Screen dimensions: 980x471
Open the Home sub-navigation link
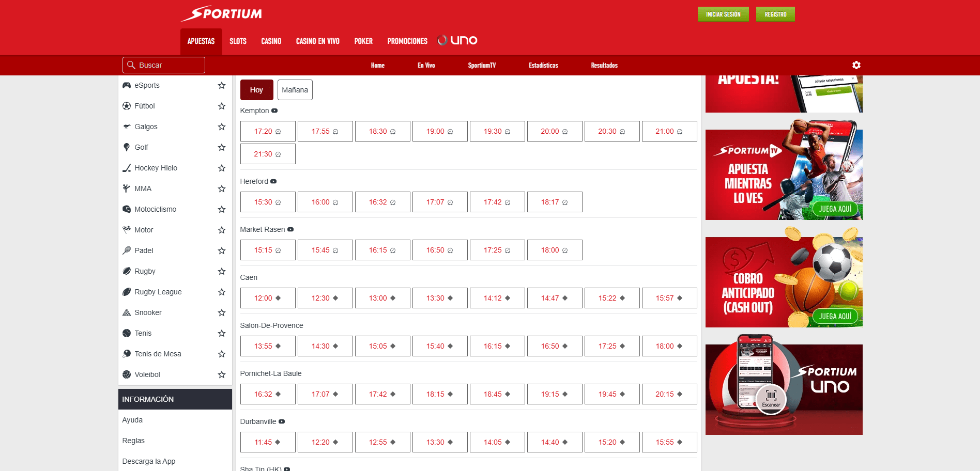[x=378, y=66]
